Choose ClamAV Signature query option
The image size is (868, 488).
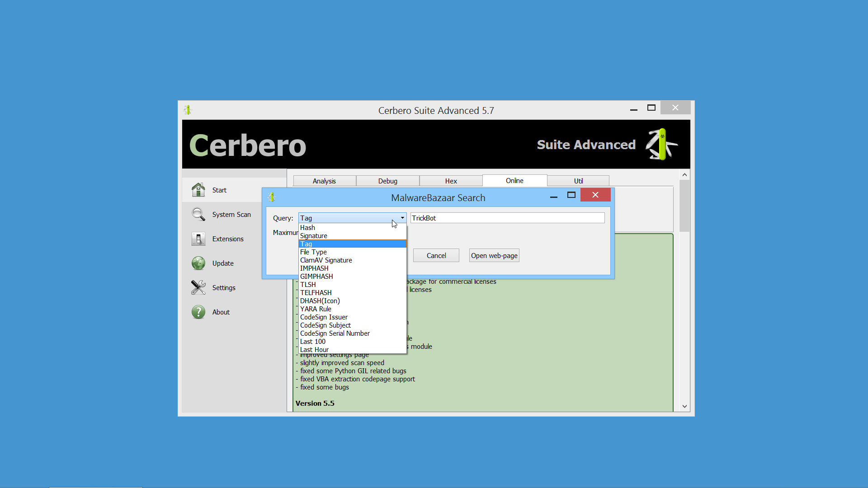pos(353,260)
